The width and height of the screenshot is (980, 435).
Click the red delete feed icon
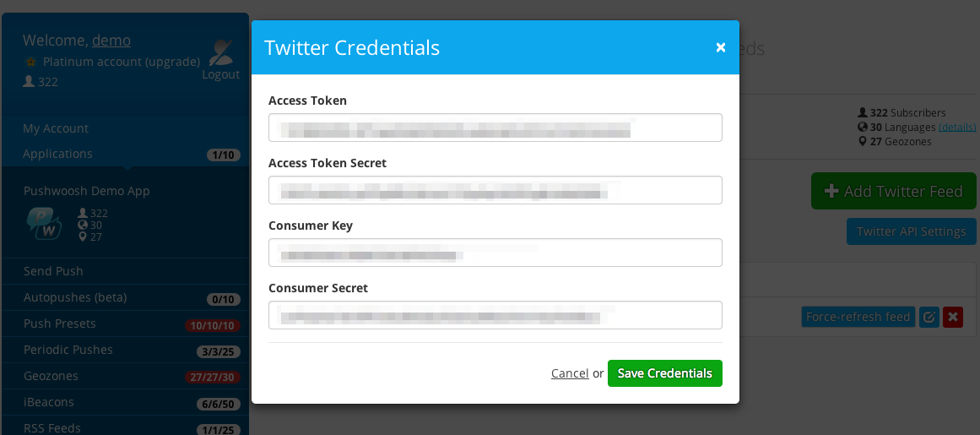point(952,317)
